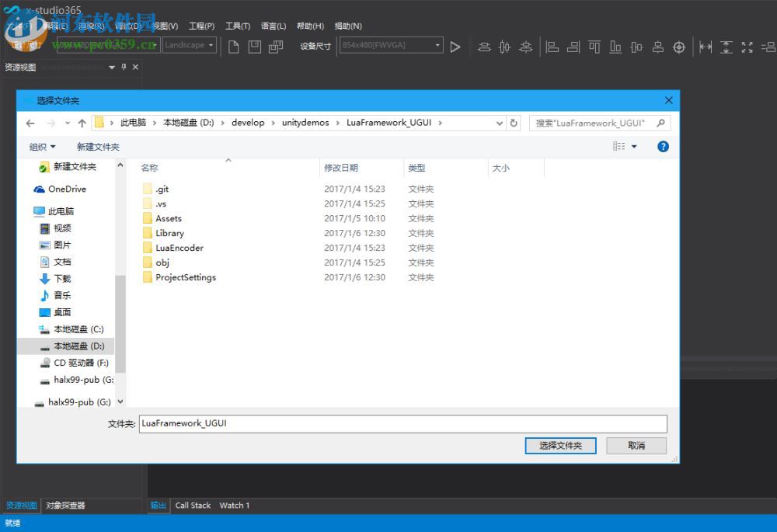Viewport: 777px width, 532px height.
Task: Click the expand-to-fullscreen arrows icon
Action: [x=747, y=47]
